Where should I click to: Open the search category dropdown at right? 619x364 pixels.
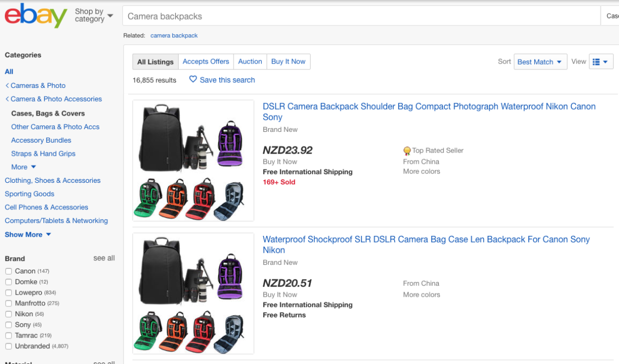coord(610,16)
